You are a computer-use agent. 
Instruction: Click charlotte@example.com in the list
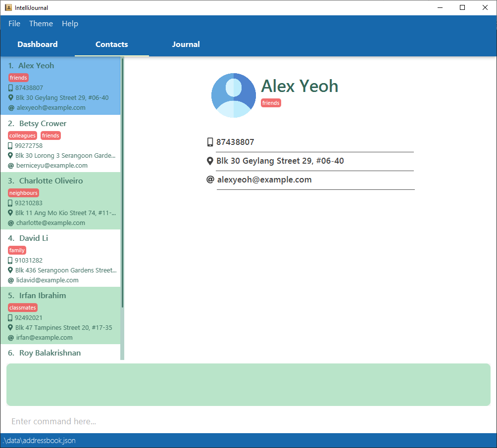50,223
